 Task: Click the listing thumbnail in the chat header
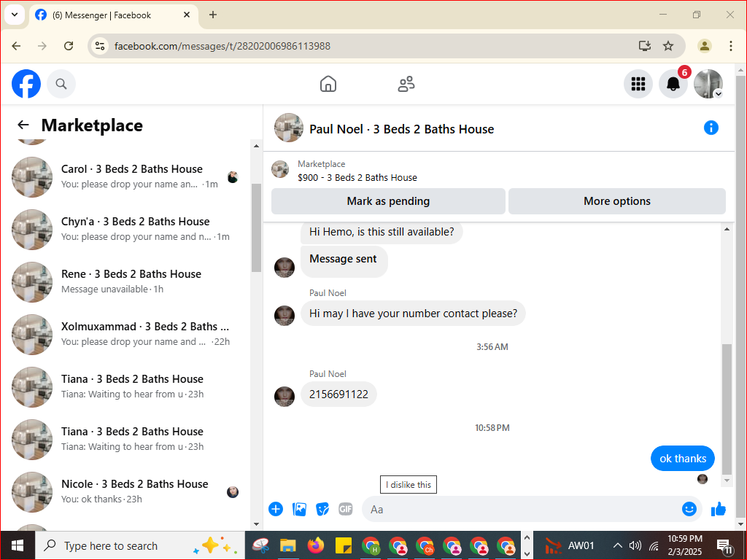coord(289,128)
